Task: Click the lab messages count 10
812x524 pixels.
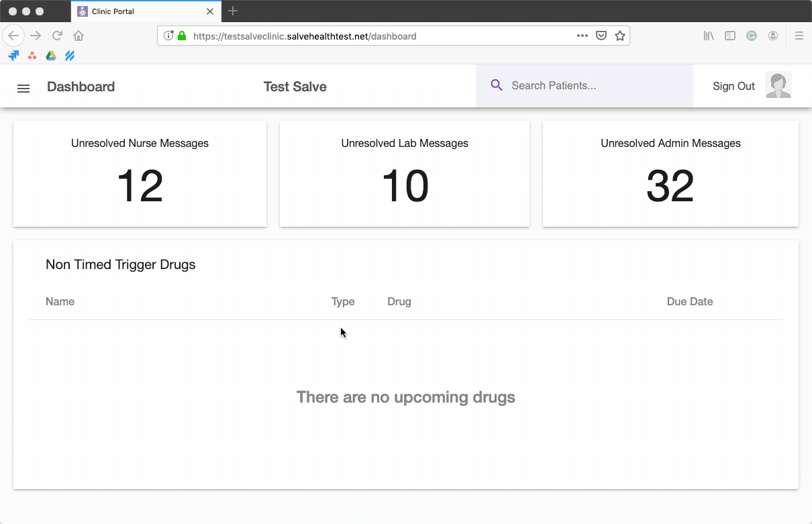Action: pos(405,186)
